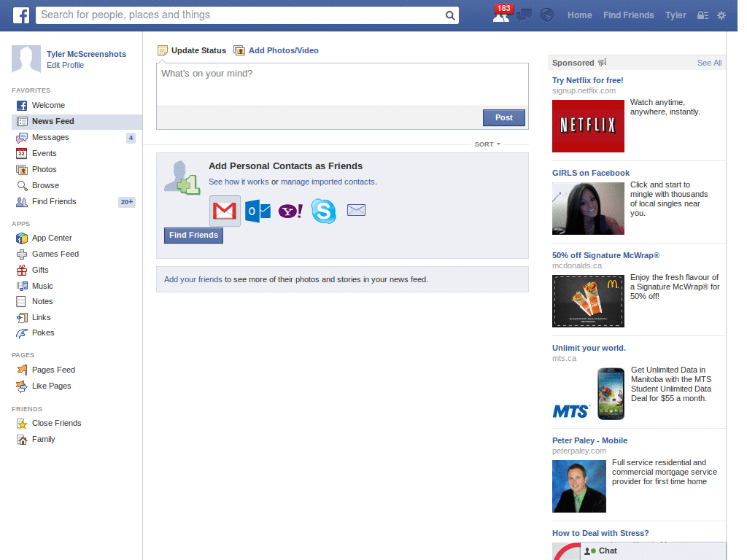The width and height of the screenshot is (747, 560).
Task: Click Unlimit your world ad title
Action: pyautogui.click(x=589, y=348)
